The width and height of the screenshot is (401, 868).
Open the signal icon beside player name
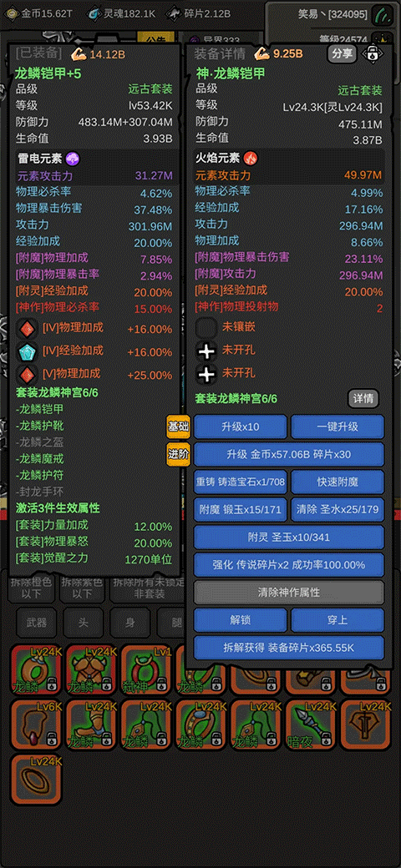[x=382, y=13]
